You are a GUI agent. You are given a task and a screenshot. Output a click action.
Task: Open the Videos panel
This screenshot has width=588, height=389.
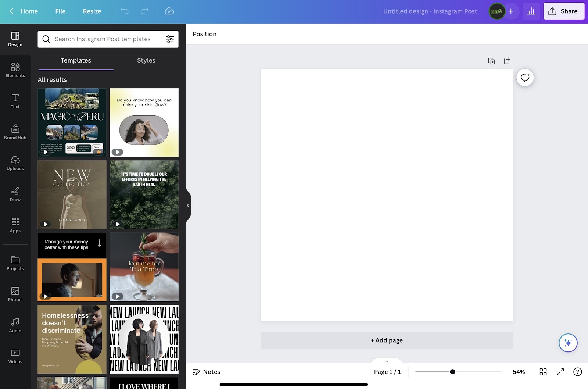(x=15, y=356)
